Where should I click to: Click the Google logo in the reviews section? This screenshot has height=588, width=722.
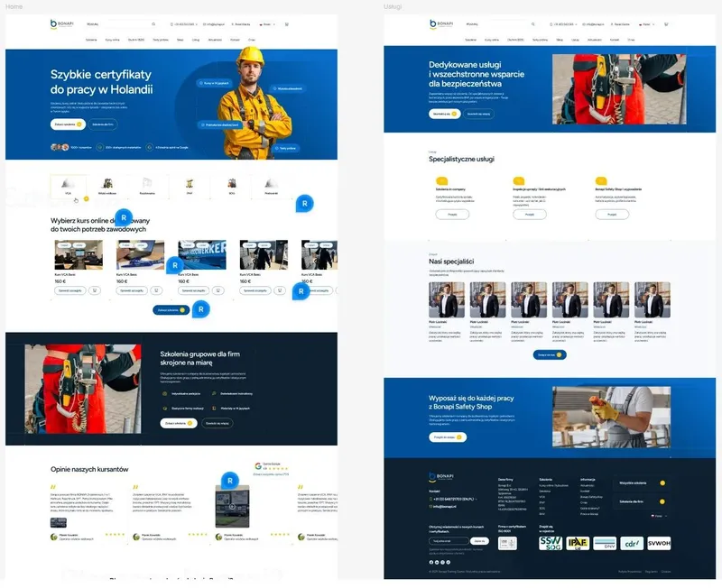pos(258,466)
